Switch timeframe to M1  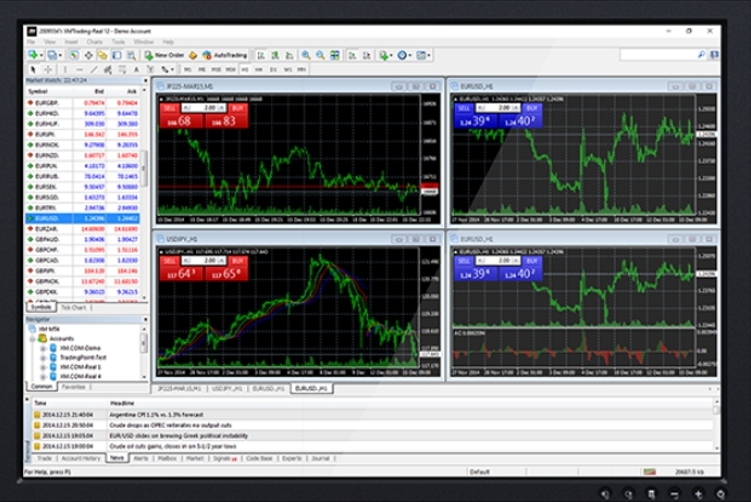[x=188, y=69]
